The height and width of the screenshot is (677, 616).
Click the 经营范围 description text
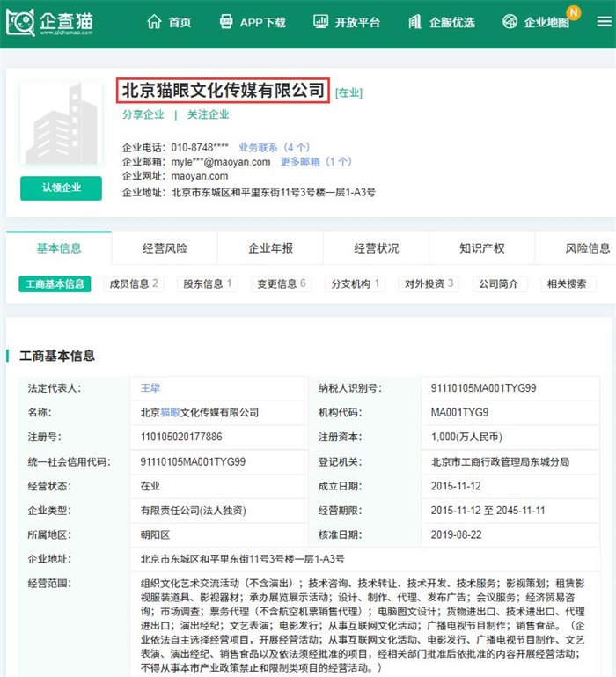363,625
